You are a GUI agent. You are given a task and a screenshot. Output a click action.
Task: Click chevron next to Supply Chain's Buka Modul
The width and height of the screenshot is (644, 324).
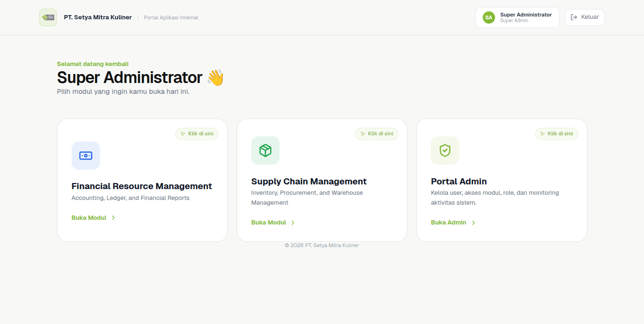(293, 223)
